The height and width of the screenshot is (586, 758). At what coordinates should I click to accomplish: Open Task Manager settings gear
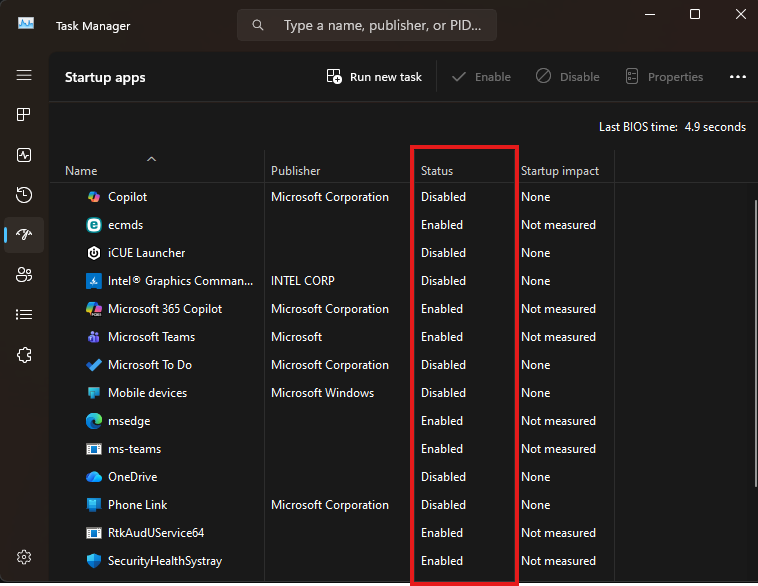pos(24,557)
